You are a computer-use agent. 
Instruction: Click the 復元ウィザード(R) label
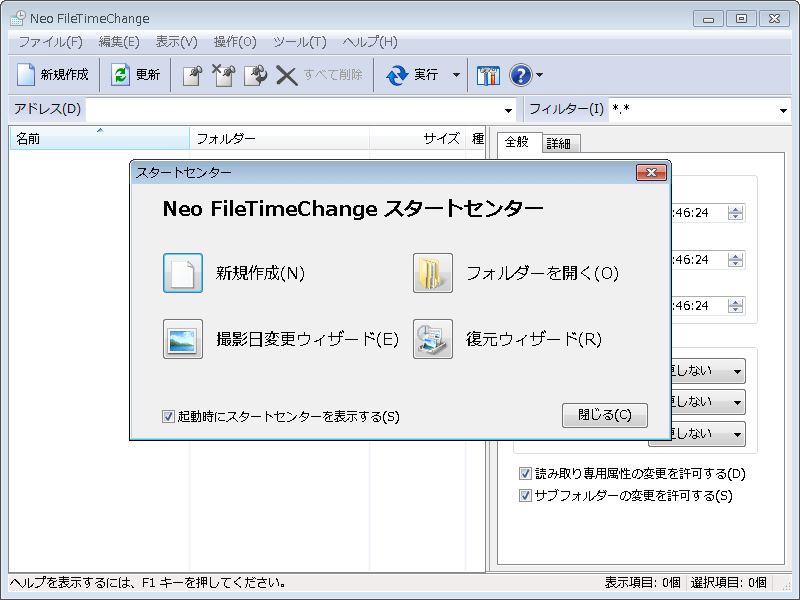534,339
